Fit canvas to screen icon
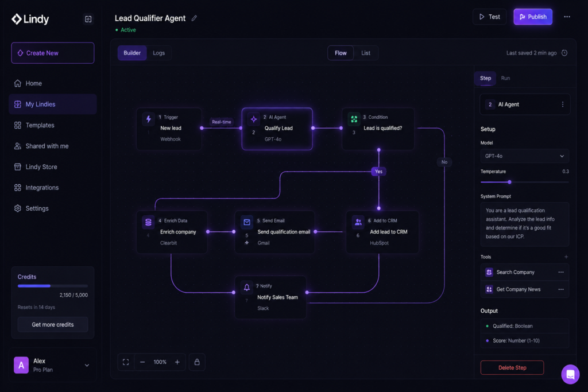588x392 pixels. click(126, 362)
